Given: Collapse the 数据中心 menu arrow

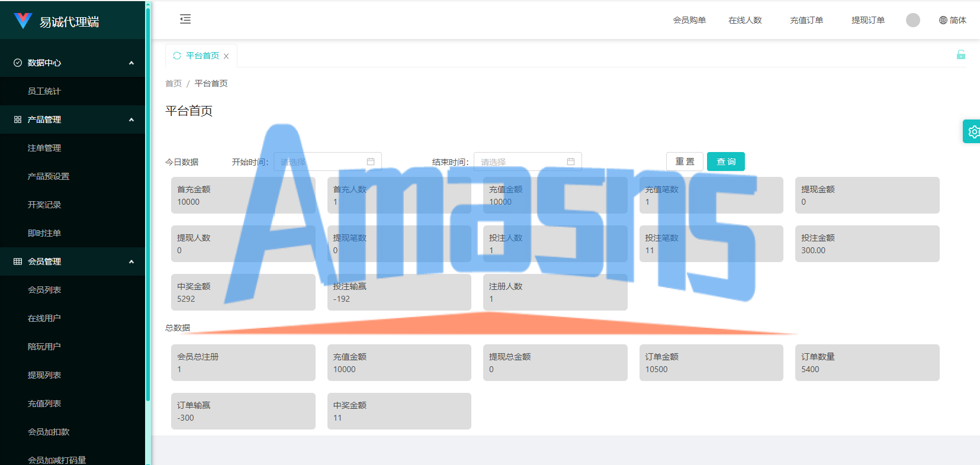Looking at the screenshot, I should tap(131, 63).
